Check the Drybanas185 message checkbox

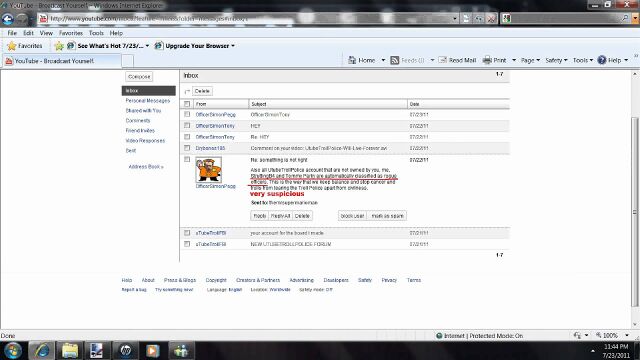click(187, 148)
